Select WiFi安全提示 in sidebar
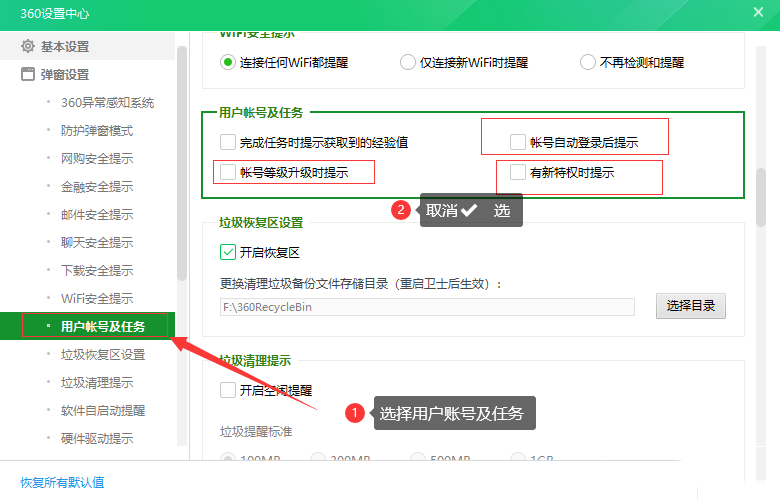 (97, 299)
